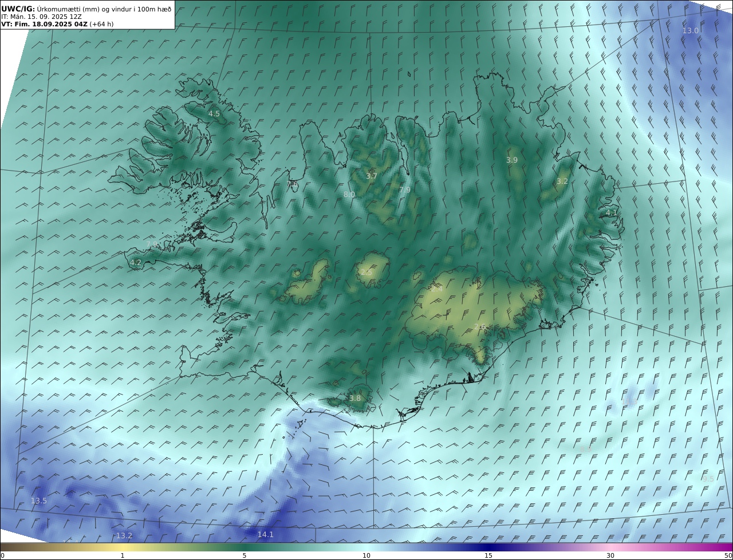Image resolution: width=733 pixels, height=560 pixels.
Task: Click the dark blue segment of the color bar
Action: 488,547
